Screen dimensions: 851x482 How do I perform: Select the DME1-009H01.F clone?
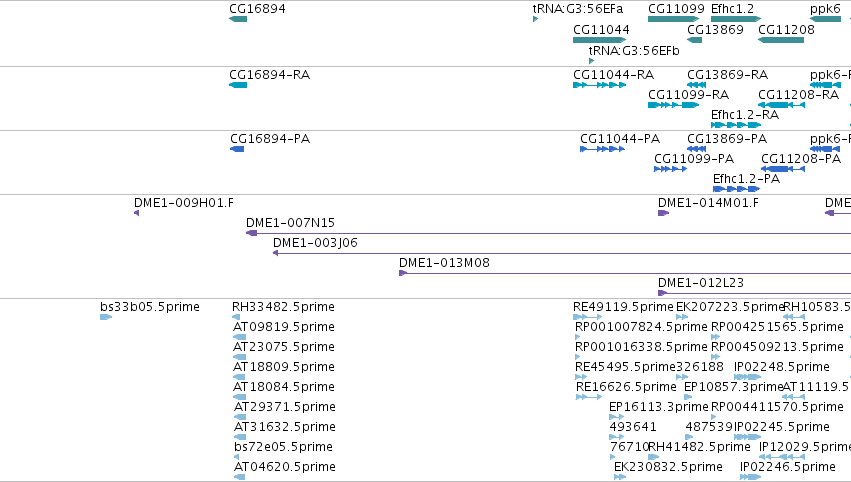coord(137,213)
